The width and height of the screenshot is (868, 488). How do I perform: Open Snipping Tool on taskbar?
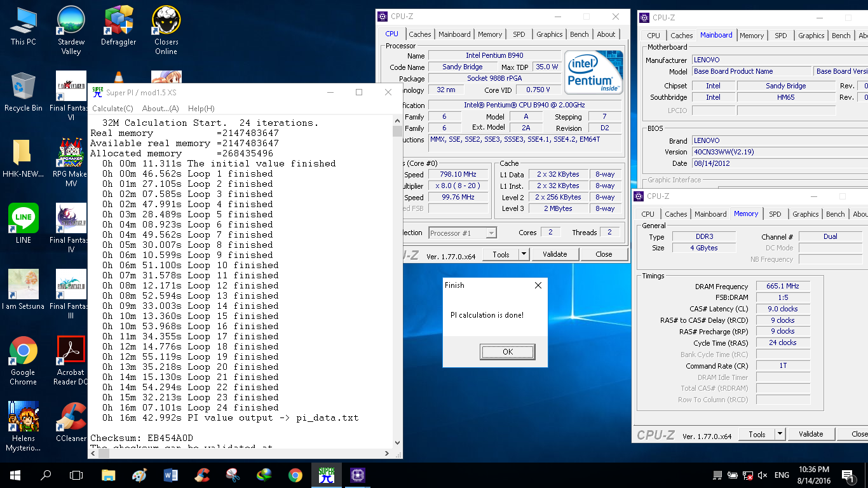click(x=233, y=475)
